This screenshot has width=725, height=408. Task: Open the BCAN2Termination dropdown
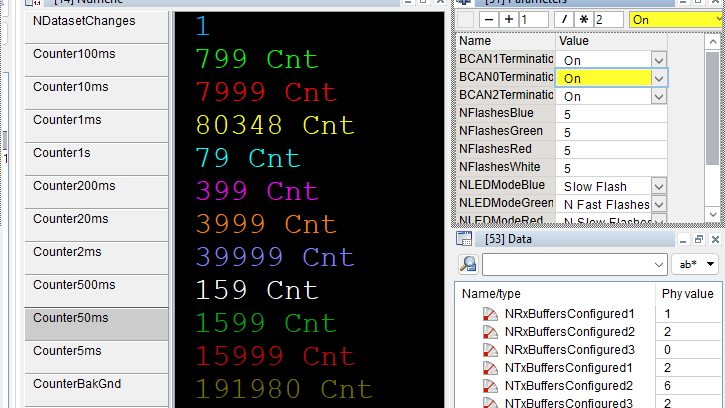(659, 96)
